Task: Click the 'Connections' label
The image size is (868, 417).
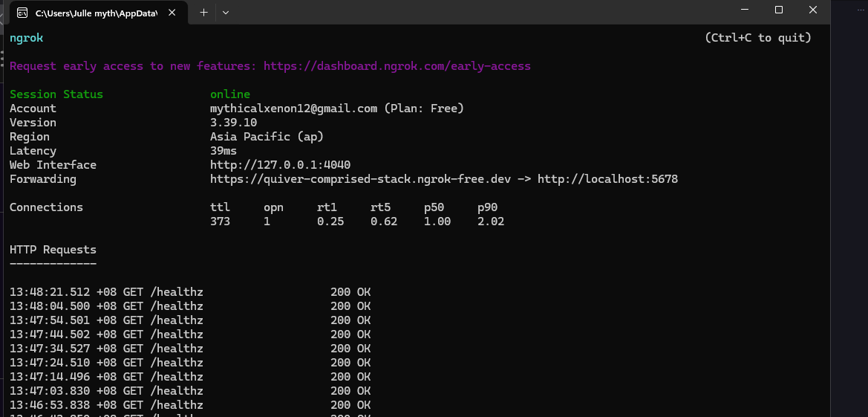Action: 46,207
